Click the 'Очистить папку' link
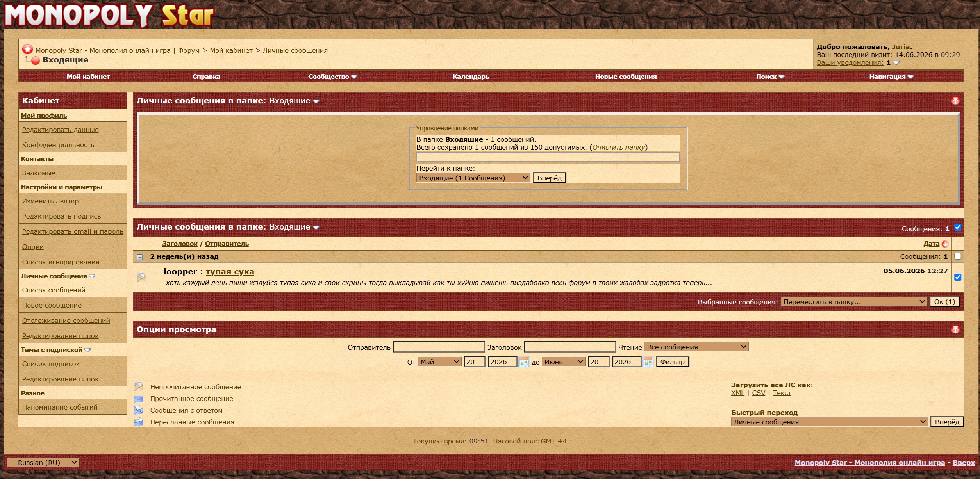This screenshot has width=980, height=479. [619, 147]
